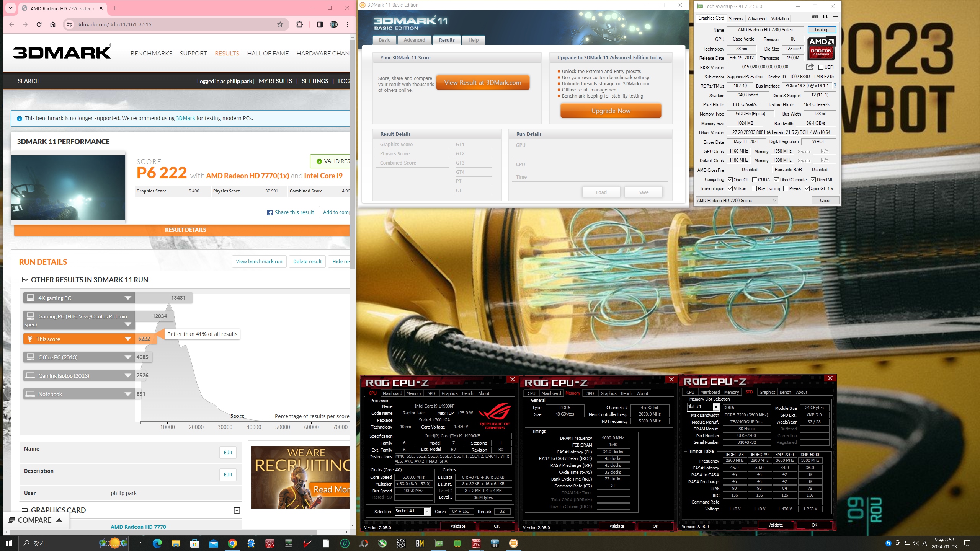Reload the 3dmark.com page in Chrome

pyautogui.click(x=39, y=24)
